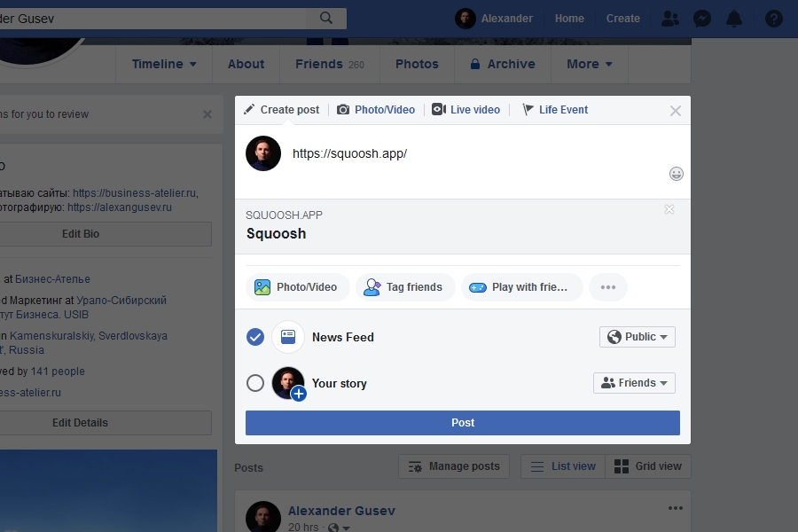The width and height of the screenshot is (798, 532).
Task: Open the emoji picker in post composer
Action: click(677, 175)
